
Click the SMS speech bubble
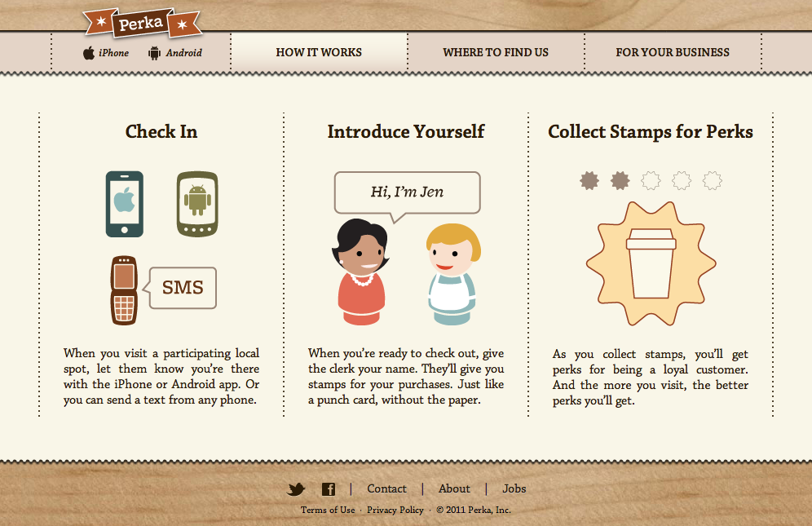(180, 288)
